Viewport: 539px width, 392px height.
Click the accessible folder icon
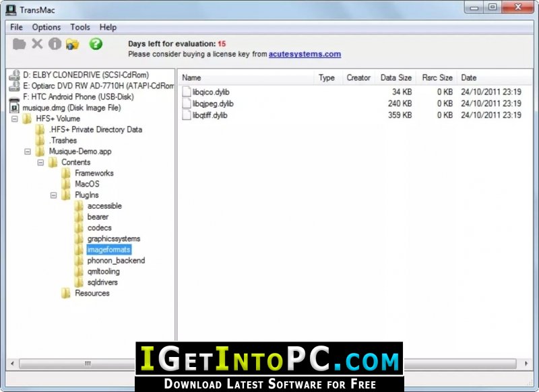pyautogui.click(x=79, y=206)
